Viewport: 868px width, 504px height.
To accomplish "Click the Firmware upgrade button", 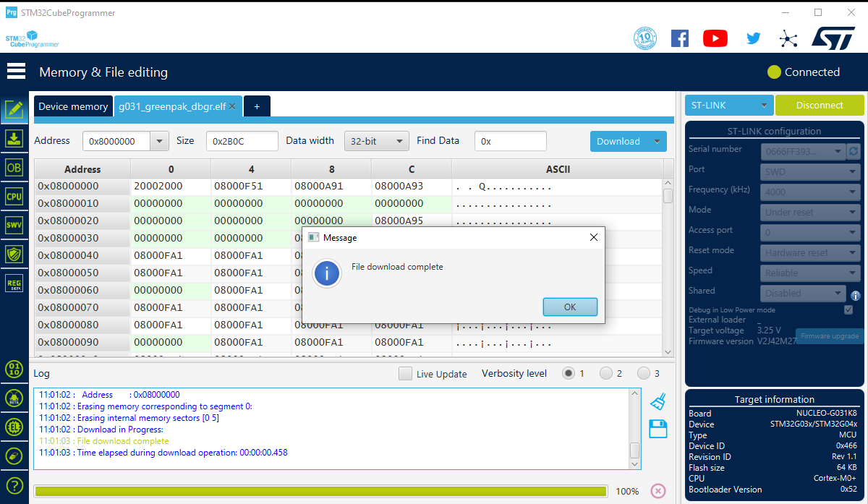I will [830, 336].
